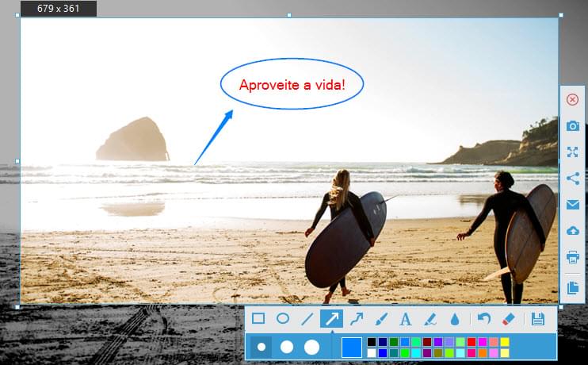Viewport: 588px width, 365px height.
Task: Select the curved Arrow tool
Action: [356, 319]
